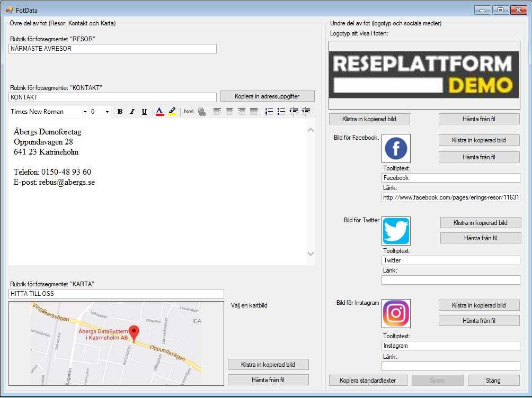532x398 pixels.
Task: Click the Spara button
Action: [x=437, y=381]
